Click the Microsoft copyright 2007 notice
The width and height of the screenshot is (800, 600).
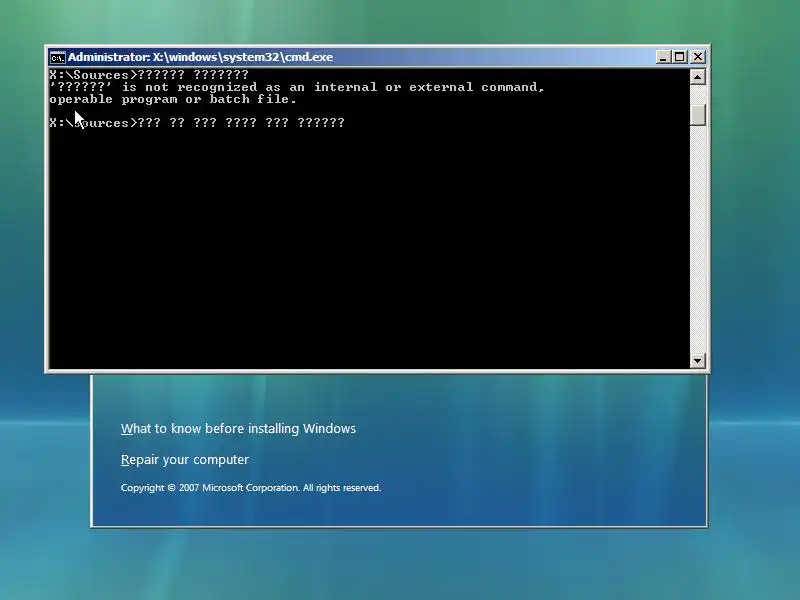click(251, 488)
